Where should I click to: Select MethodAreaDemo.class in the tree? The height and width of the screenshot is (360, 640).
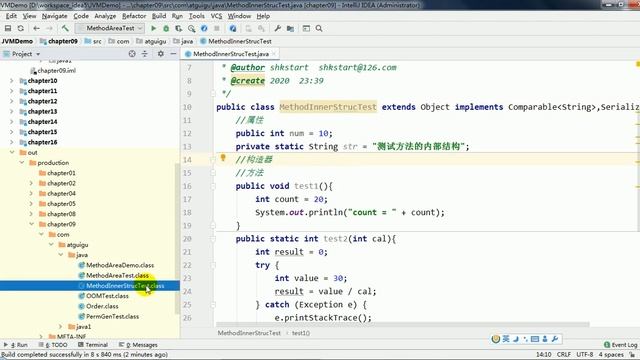(x=116, y=265)
